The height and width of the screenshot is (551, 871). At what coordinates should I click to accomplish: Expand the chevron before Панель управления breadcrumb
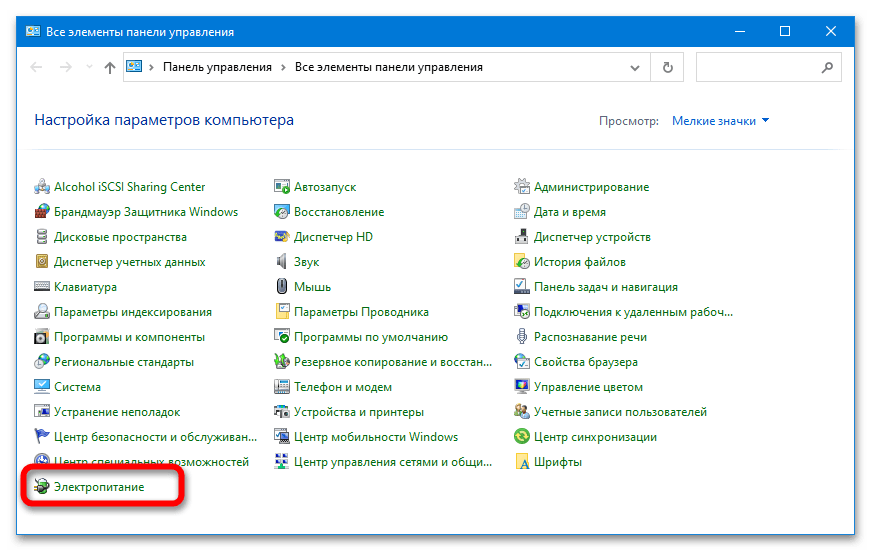[x=151, y=67]
